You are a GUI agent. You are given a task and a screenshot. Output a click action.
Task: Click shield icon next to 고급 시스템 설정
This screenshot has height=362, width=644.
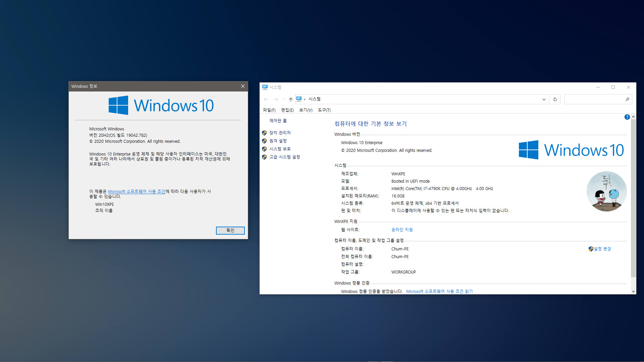(264, 157)
